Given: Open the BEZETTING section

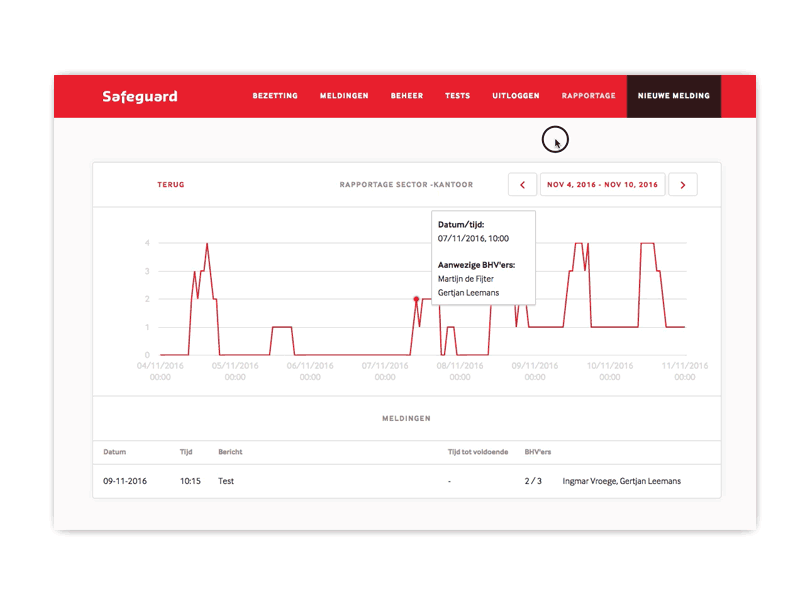Looking at the screenshot, I should (x=276, y=96).
